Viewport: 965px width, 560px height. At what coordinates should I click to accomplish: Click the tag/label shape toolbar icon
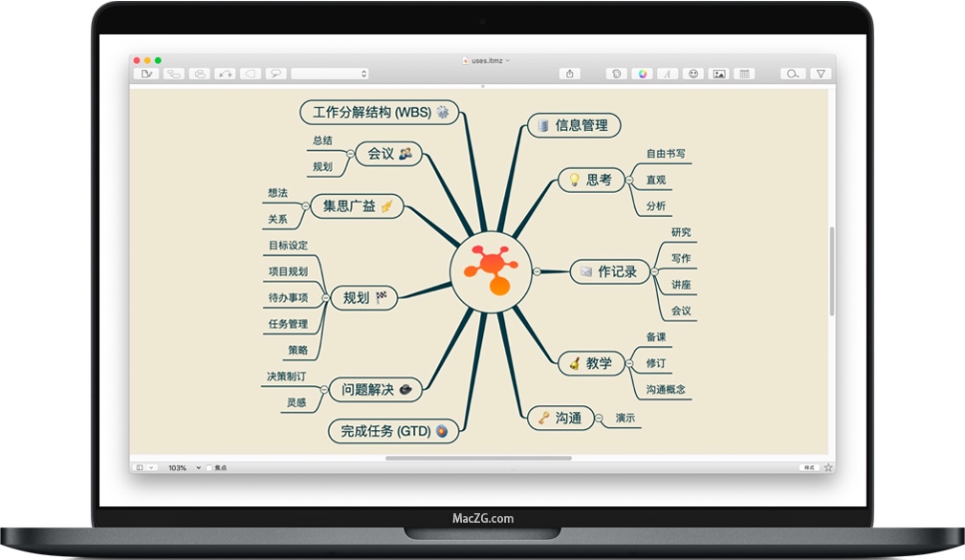point(251,74)
